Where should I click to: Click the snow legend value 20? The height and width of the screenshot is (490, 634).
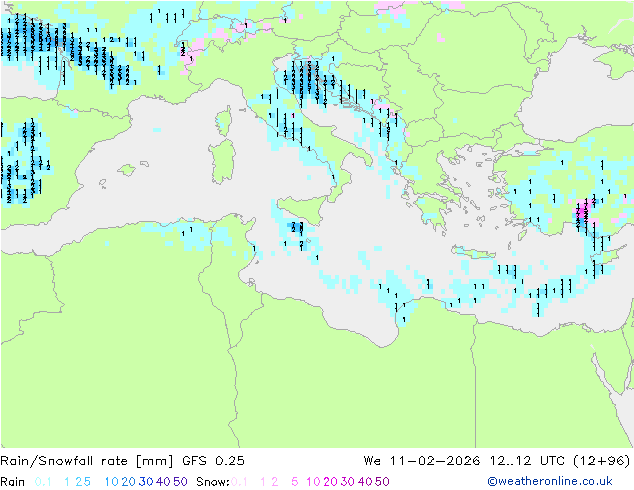click(x=330, y=482)
